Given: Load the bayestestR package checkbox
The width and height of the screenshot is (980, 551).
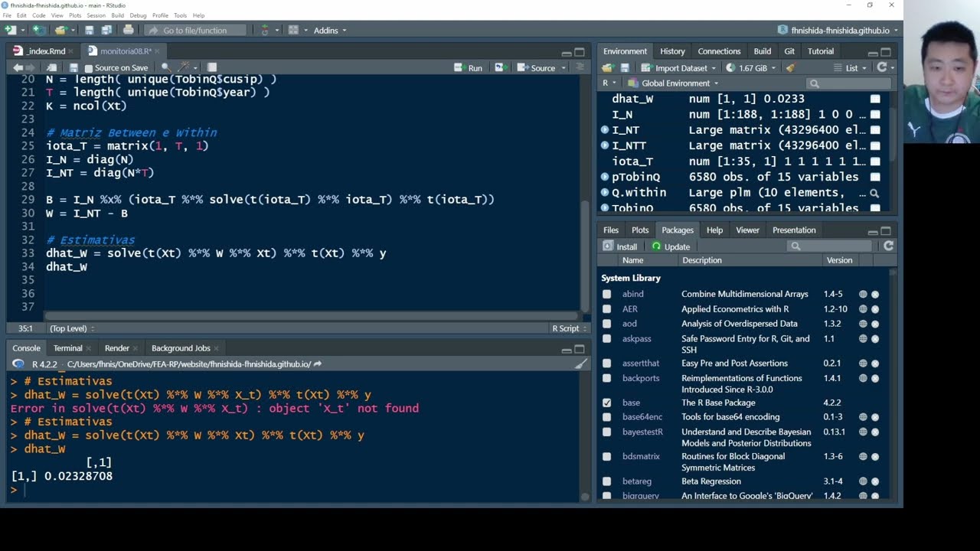Looking at the screenshot, I should (607, 432).
